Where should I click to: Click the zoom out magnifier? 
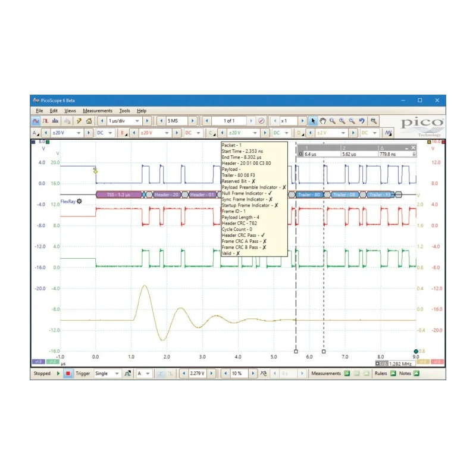(x=352, y=121)
